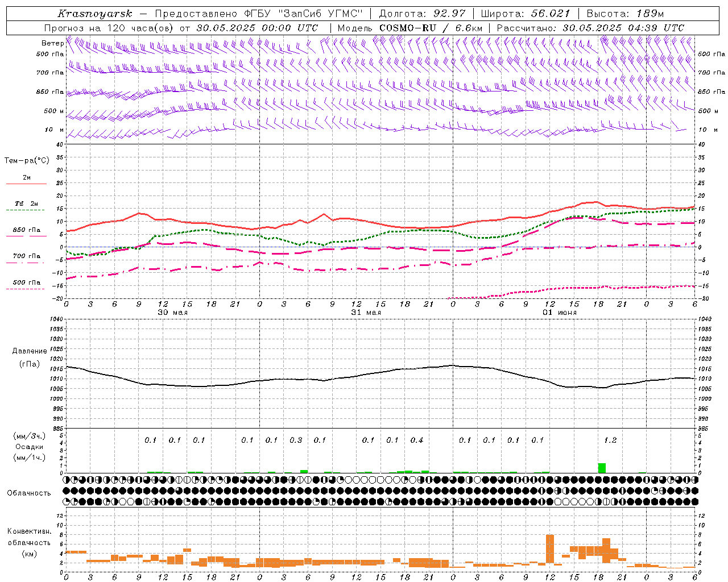Click the Ветер panel label
This screenshot has width=728, height=582.
coord(52,43)
